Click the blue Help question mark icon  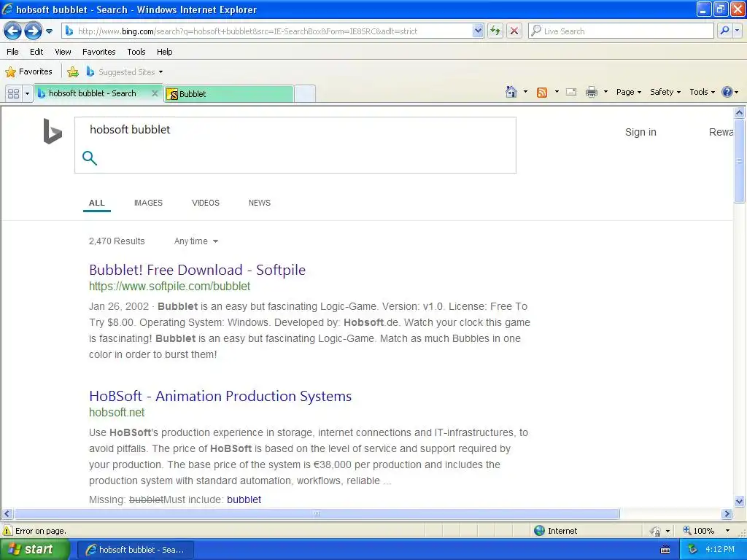coord(727,92)
